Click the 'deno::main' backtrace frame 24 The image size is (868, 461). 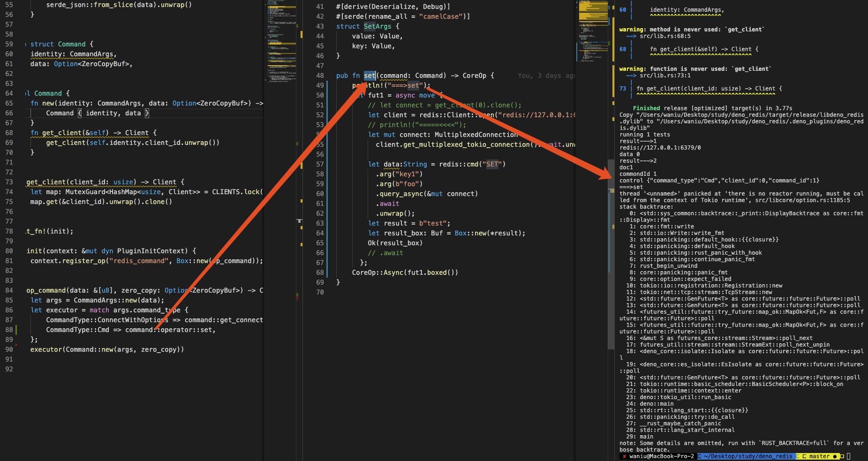657,404
